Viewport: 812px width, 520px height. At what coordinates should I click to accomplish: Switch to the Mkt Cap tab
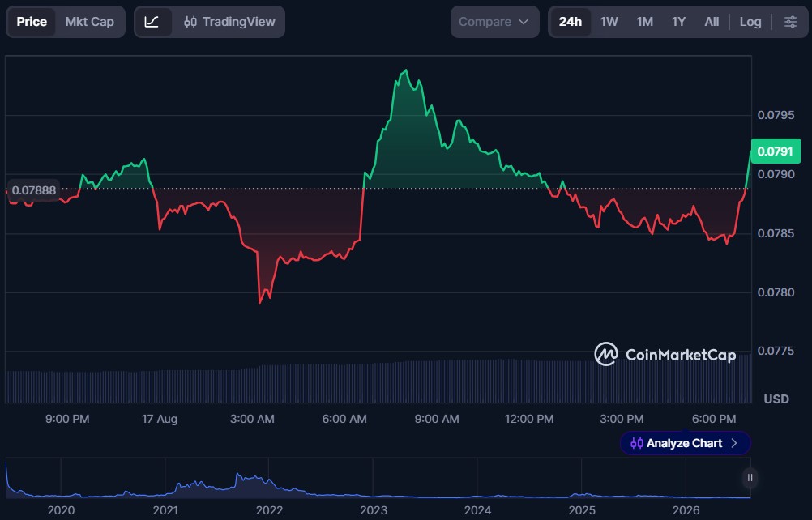(90, 22)
